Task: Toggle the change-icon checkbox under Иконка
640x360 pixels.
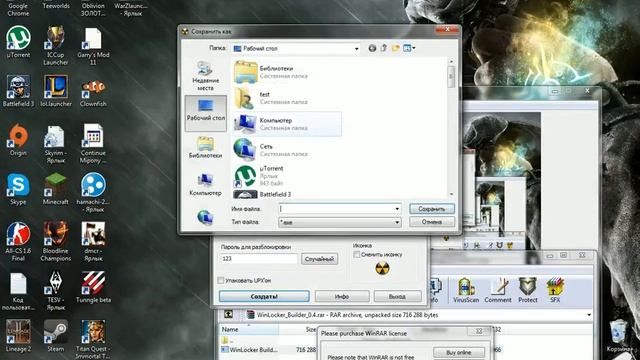Action: [x=356, y=254]
